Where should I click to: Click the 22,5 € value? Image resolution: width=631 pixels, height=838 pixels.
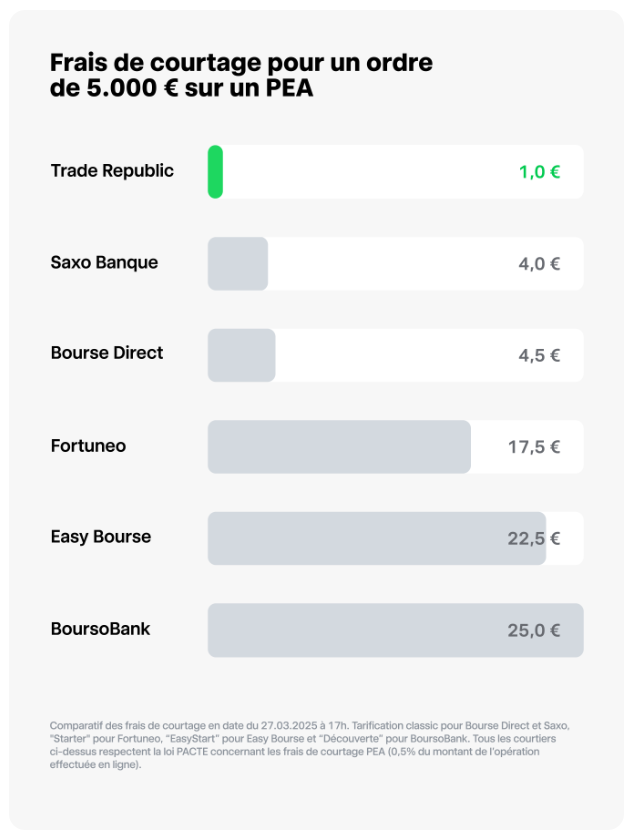[x=534, y=539]
